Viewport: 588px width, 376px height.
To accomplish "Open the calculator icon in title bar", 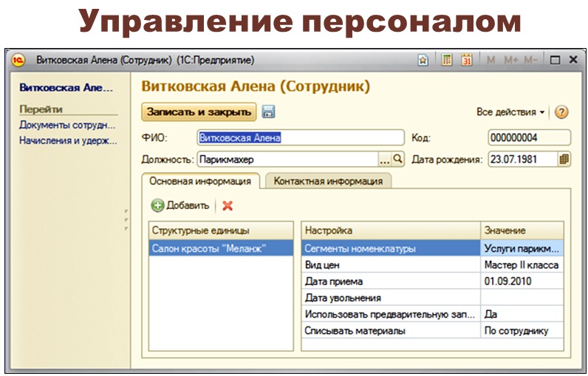I will [448, 60].
